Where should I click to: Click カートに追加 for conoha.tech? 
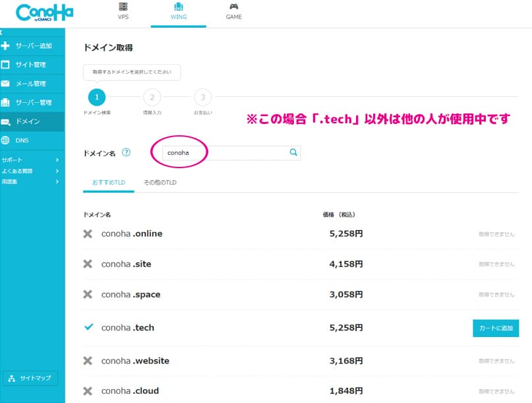tap(496, 328)
